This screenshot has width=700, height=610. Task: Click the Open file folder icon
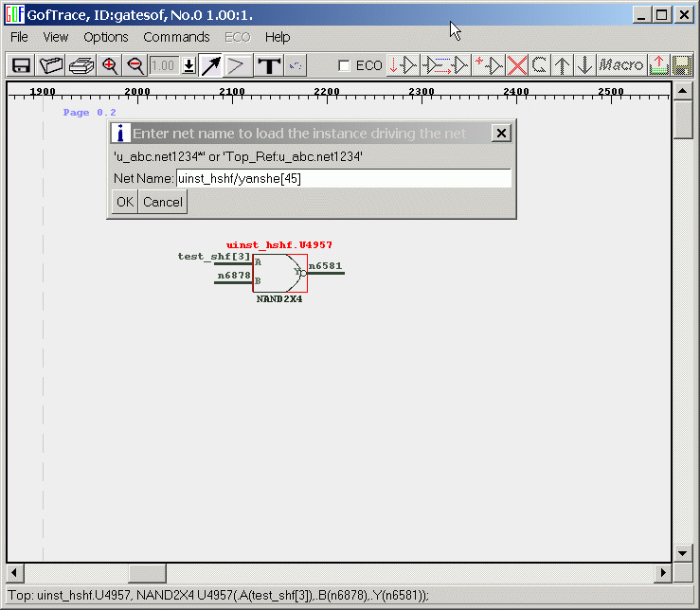(51, 65)
